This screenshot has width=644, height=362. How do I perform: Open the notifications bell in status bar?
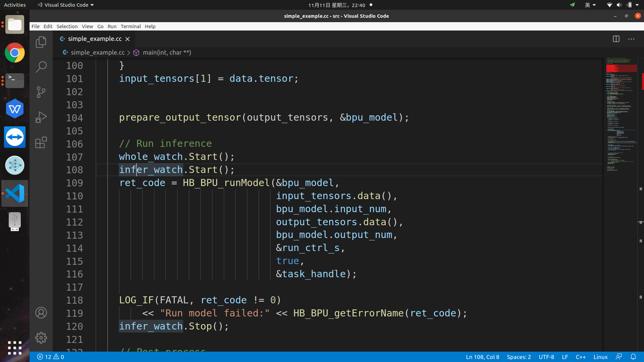coord(633,357)
